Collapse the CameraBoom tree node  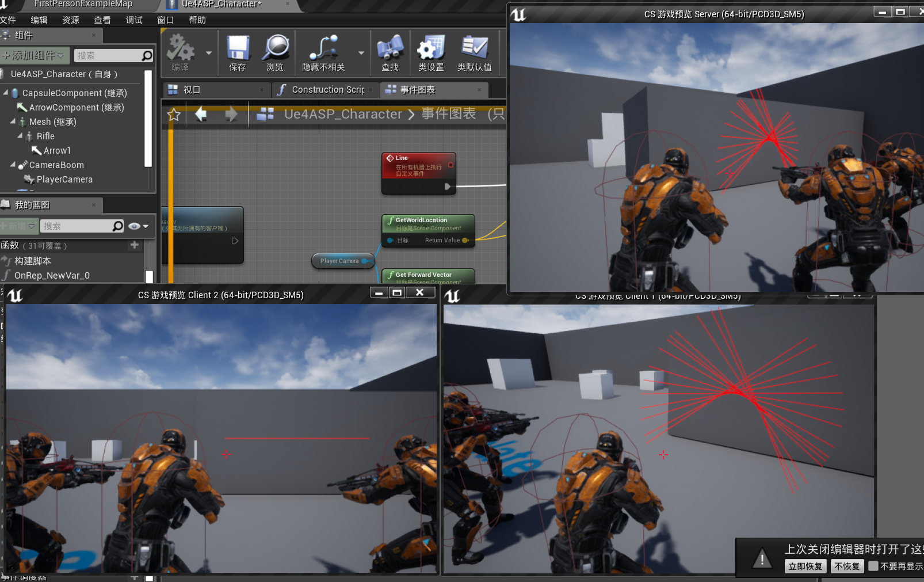(x=13, y=164)
